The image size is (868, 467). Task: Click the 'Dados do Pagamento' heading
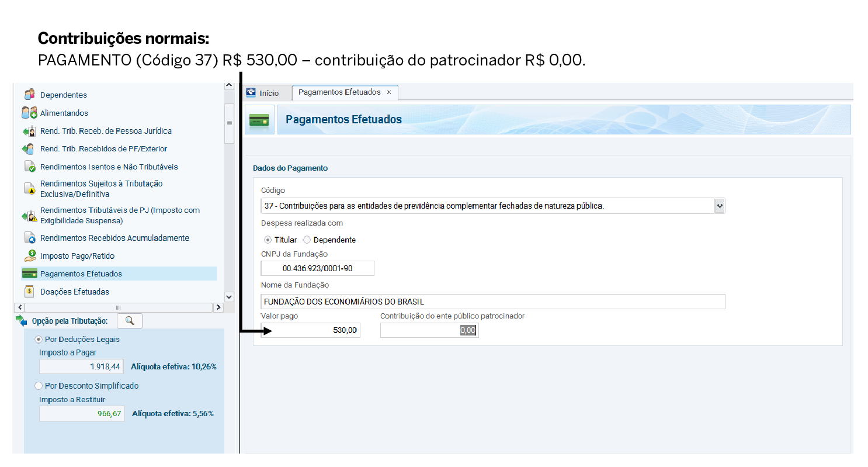point(290,168)
